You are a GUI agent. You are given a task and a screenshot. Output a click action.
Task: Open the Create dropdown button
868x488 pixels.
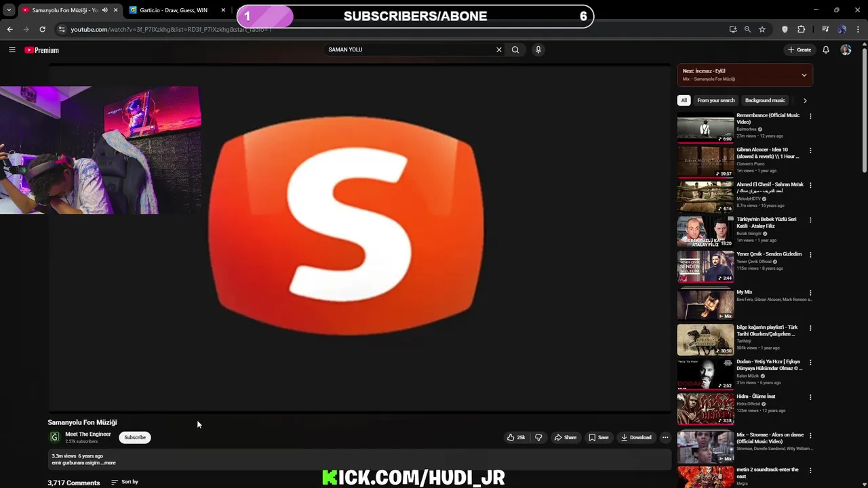click(800, 49)
